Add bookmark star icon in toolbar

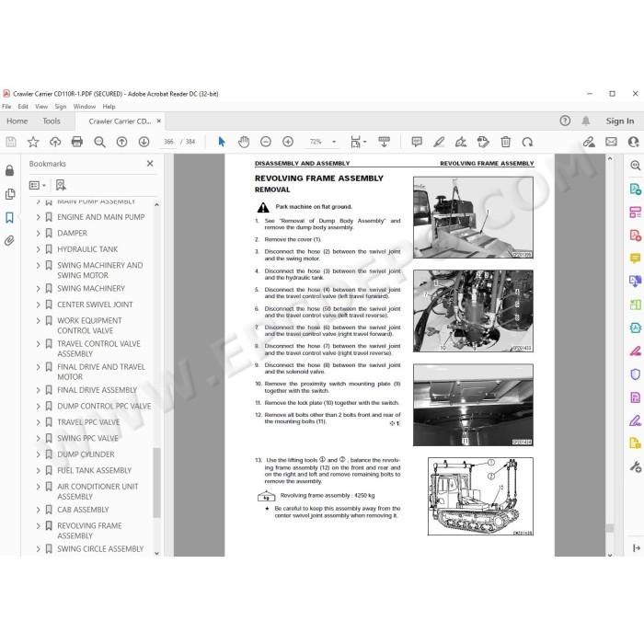coord(33,142)
